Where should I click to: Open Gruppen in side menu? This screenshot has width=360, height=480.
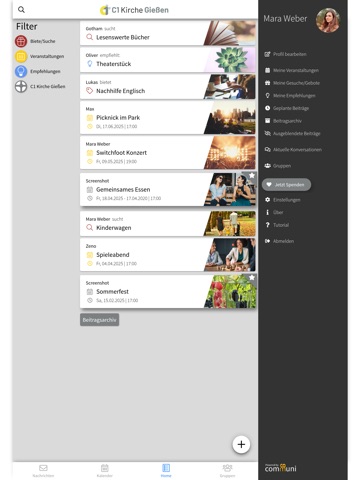tap(278, 166)
